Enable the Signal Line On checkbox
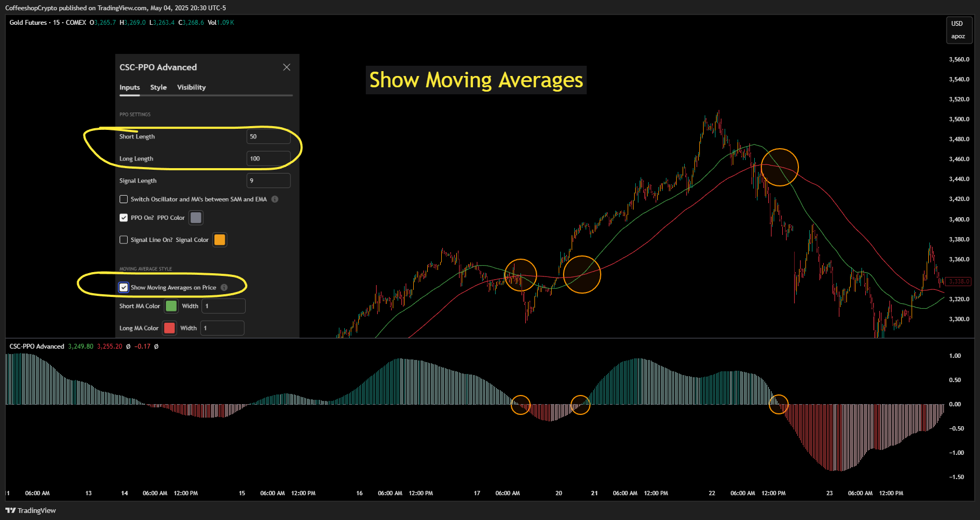Viewport: 980px width, 520px height. coord(124,240)
